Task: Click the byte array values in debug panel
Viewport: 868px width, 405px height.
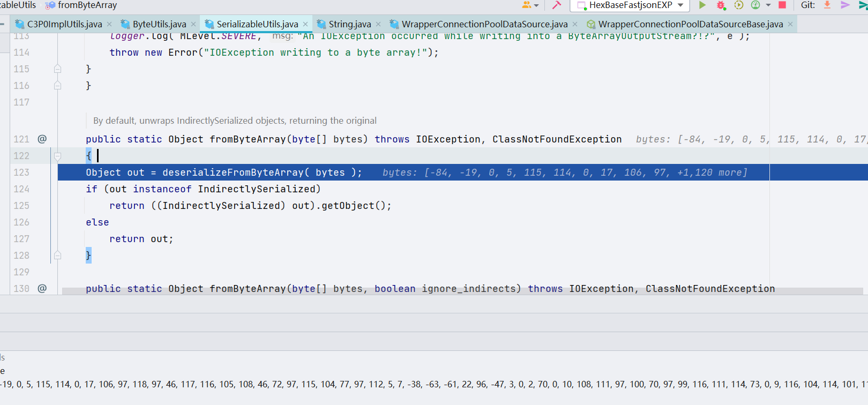Action: click(434, 384)
